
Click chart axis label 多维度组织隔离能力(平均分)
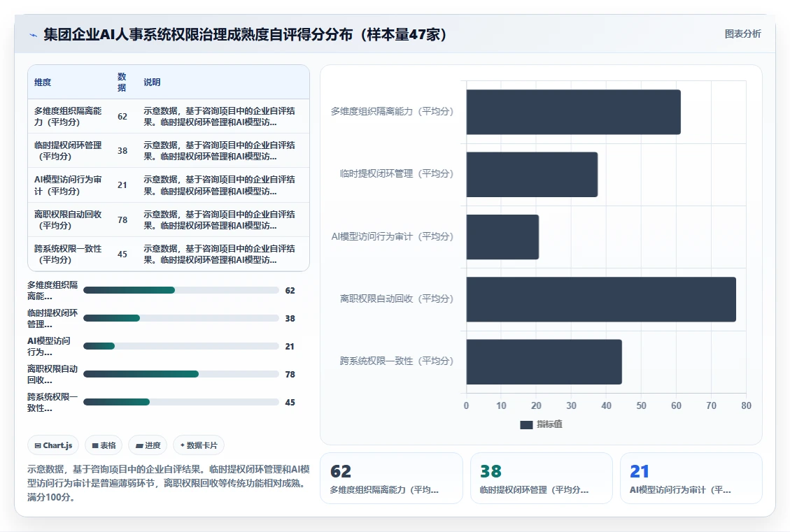[392, 111]
